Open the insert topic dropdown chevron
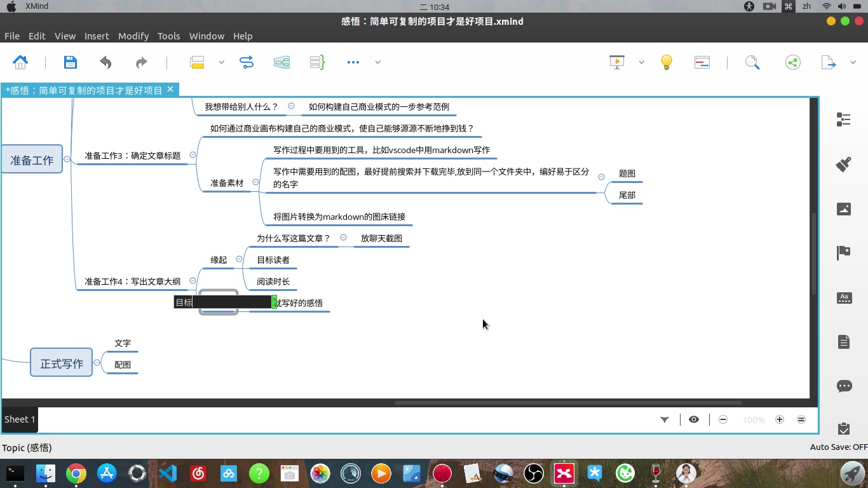This screenshot has height=488, width=868. [221, 62]
